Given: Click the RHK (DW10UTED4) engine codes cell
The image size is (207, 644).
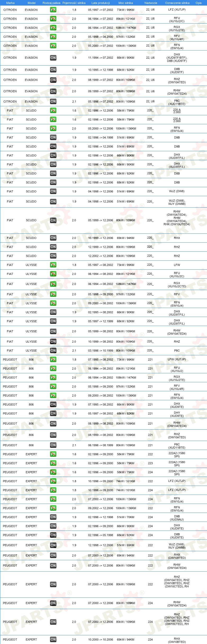Looking at the screenshot, I should [177, 218].
